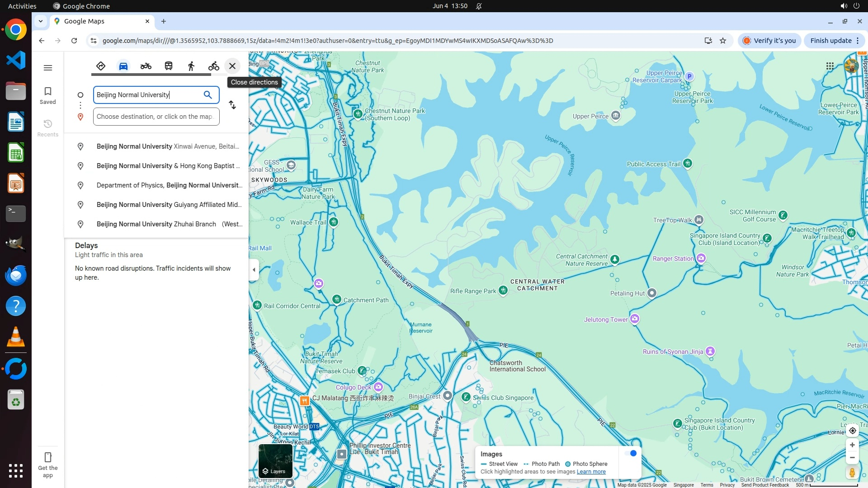868x488 pixels.
Task: Toggle the Images street view switch
Action: (630, 453)
